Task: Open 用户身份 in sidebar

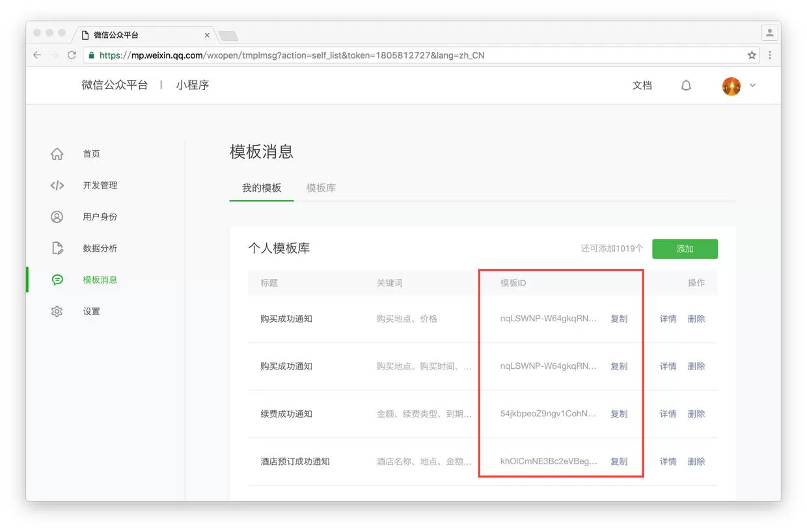Action: click(x=100, y=217)
